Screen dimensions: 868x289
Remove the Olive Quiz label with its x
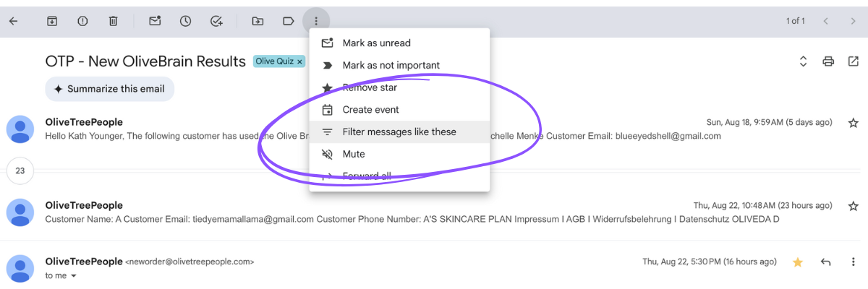299,61
